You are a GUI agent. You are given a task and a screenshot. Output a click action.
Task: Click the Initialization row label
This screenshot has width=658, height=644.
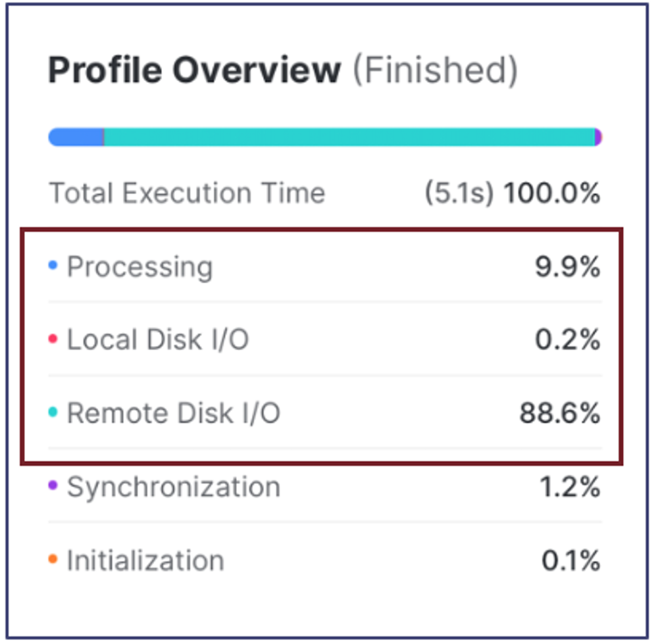point(145,560)
